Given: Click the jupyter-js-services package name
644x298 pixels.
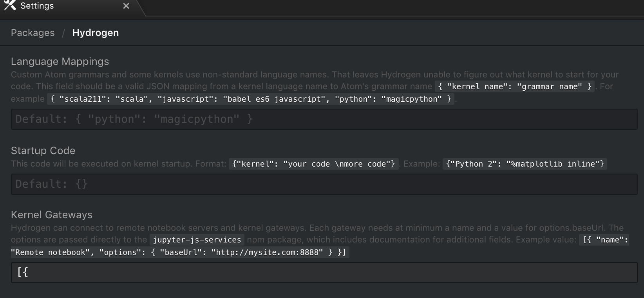Looking at the screenshot, I should [197, 240].
